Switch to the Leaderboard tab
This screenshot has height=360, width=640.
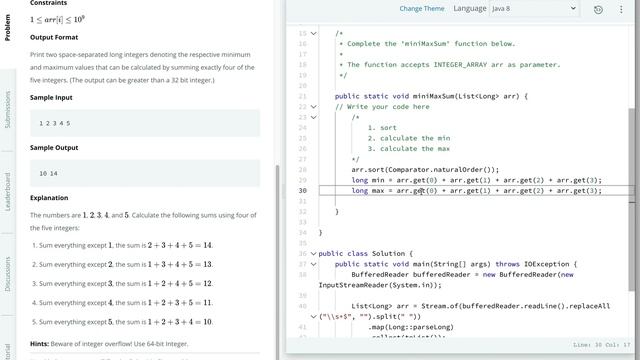tap(7, 191)
